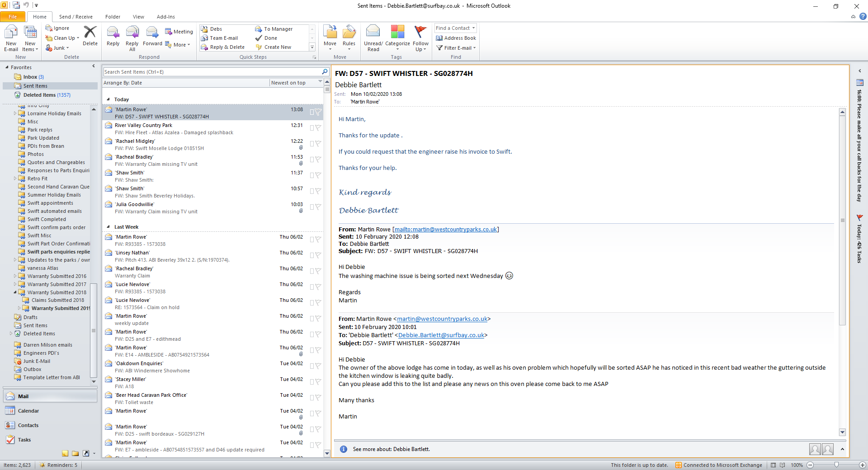Forward the selected message

152,36
